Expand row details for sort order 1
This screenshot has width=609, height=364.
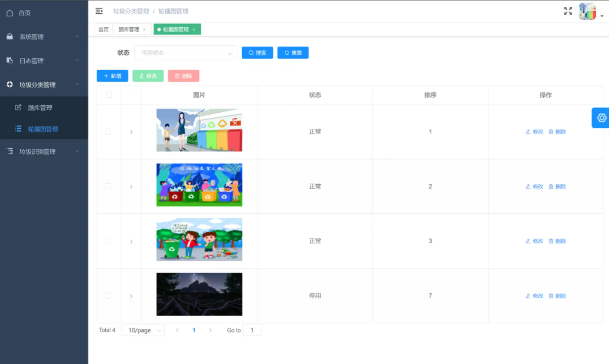point(131,132)
